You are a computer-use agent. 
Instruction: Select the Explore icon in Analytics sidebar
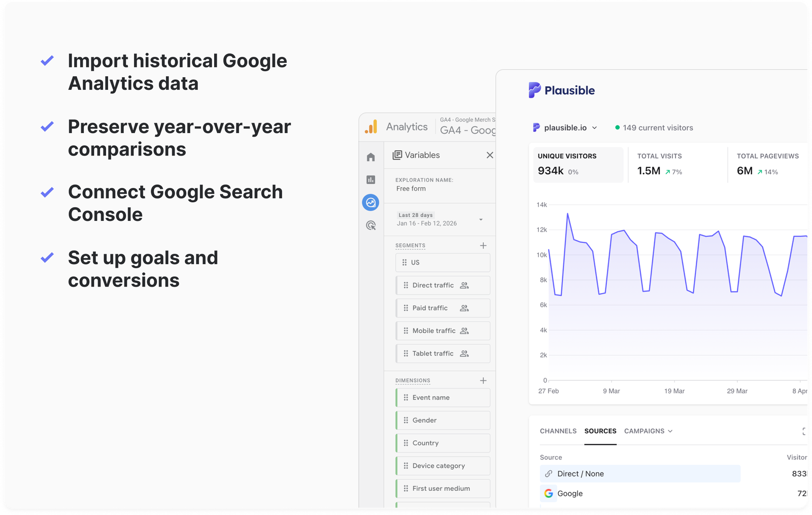(371, 203)
